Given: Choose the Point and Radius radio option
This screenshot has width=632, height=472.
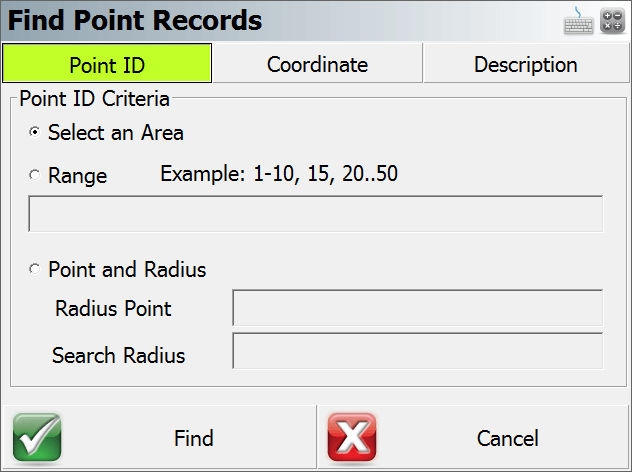Looking at the screenshot, I should click(x=35, y=269).
